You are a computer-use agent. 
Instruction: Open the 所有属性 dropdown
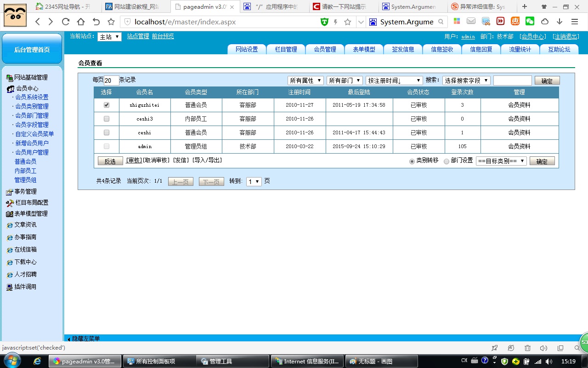pos(305,80)
